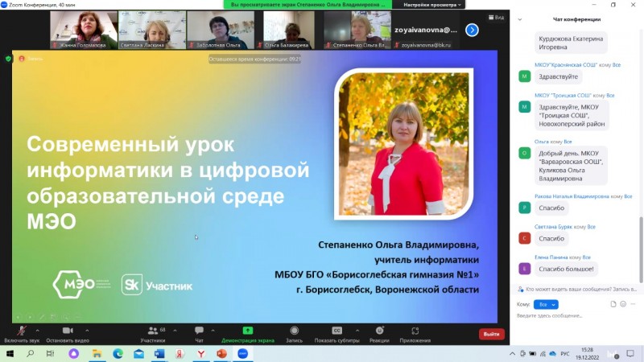This screenshot has height=362, width=644.
Task: Change layout using Вид button
Action: click(496, 18)
